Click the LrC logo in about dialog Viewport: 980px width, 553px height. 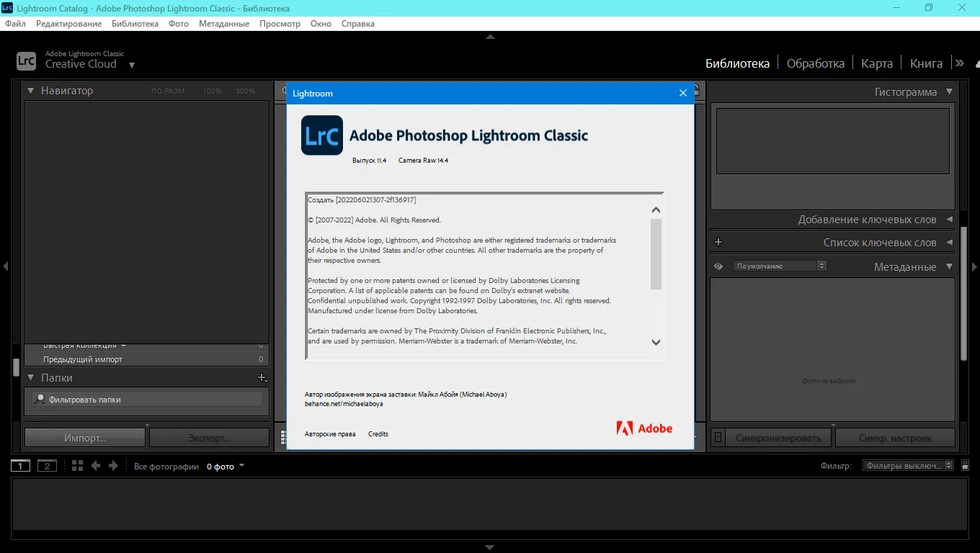tap(322, 135)
